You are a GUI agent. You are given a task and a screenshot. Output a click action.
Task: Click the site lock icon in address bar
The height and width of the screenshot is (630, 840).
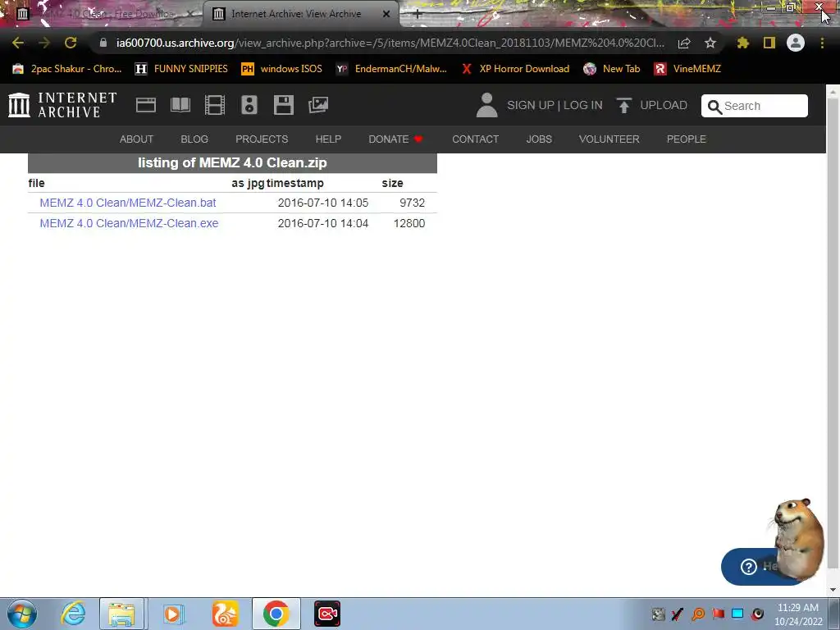click(103, 43)
